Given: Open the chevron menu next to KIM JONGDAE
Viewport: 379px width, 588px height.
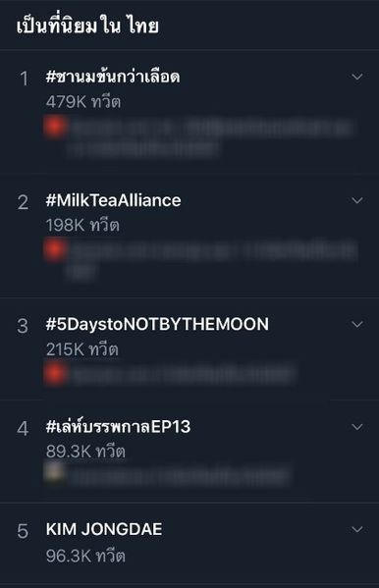Looking at the screenshot, I should (356, 529).
